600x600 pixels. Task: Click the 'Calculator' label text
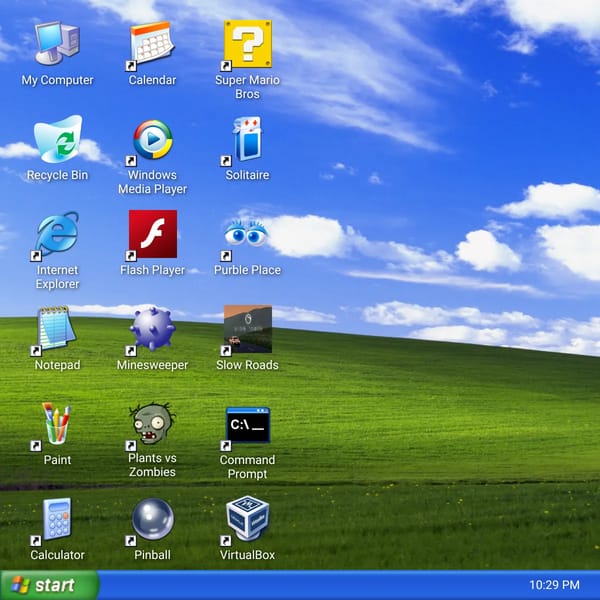tap(57, 554)
